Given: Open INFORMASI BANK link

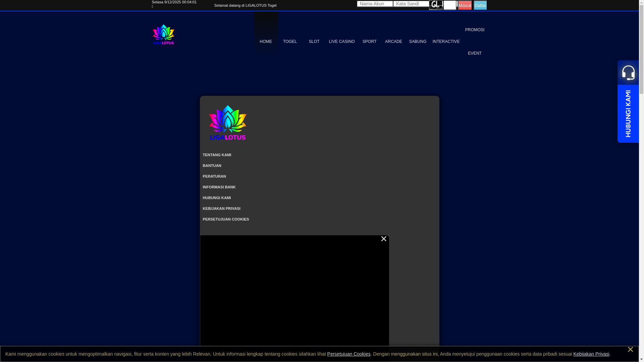Looking at the screenshot, I should (x=219, y=187).
